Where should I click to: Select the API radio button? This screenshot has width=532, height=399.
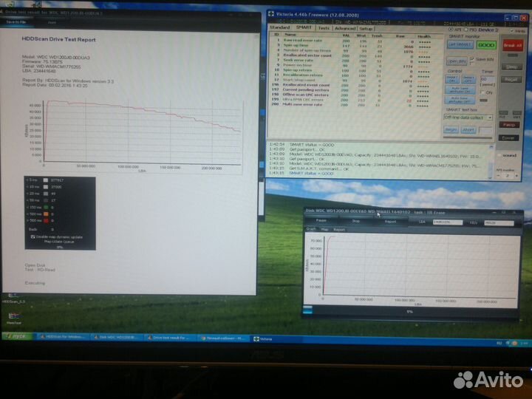[x=451, y=30]
